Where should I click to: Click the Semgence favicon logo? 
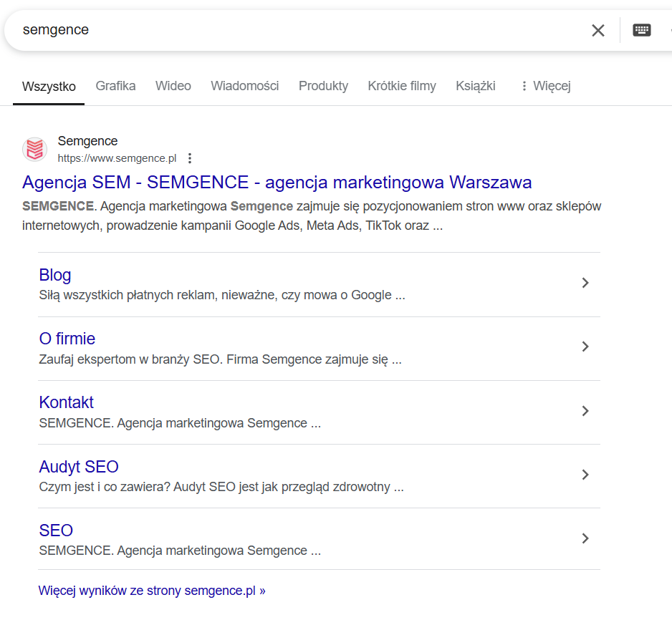[x=34, y=149]
